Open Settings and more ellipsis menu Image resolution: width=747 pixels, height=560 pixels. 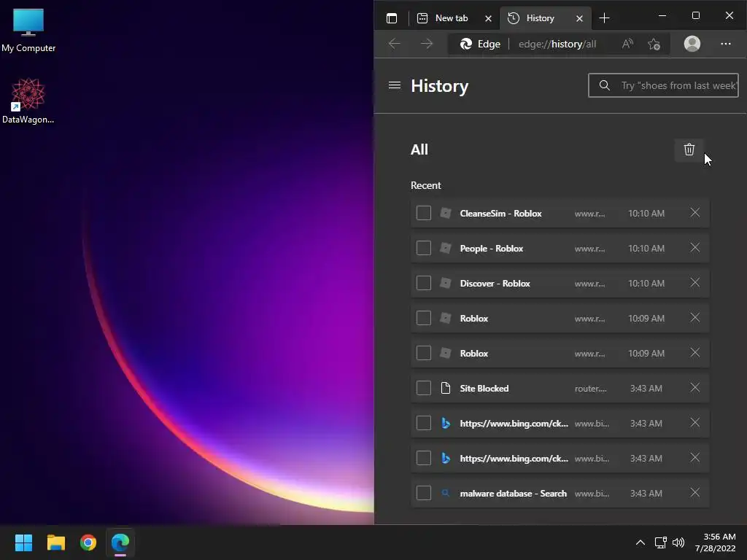coord(726,44)
